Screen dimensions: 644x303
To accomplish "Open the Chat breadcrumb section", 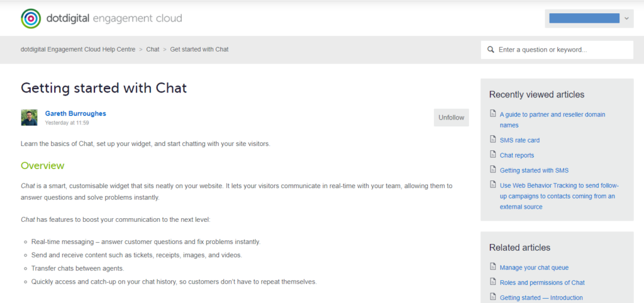I will [152, 49].
